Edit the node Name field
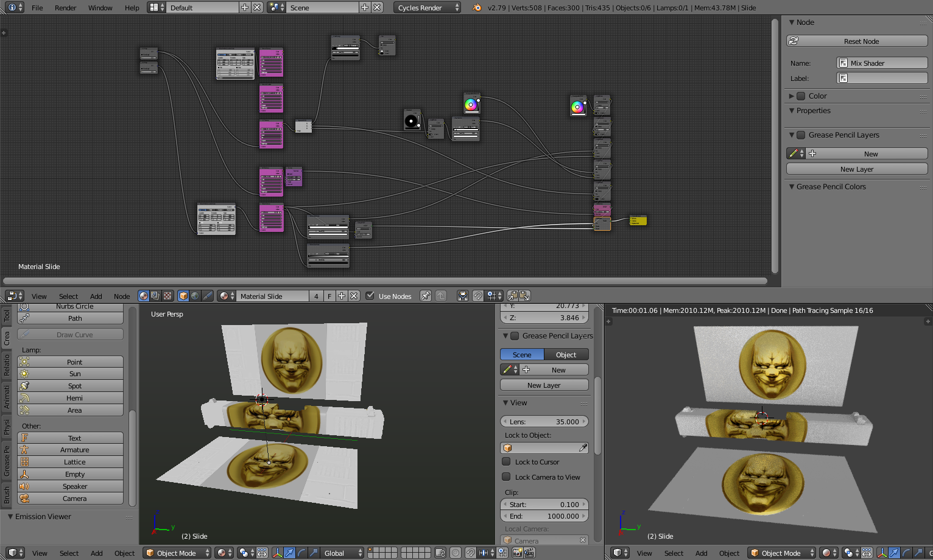 click(882, 63)
